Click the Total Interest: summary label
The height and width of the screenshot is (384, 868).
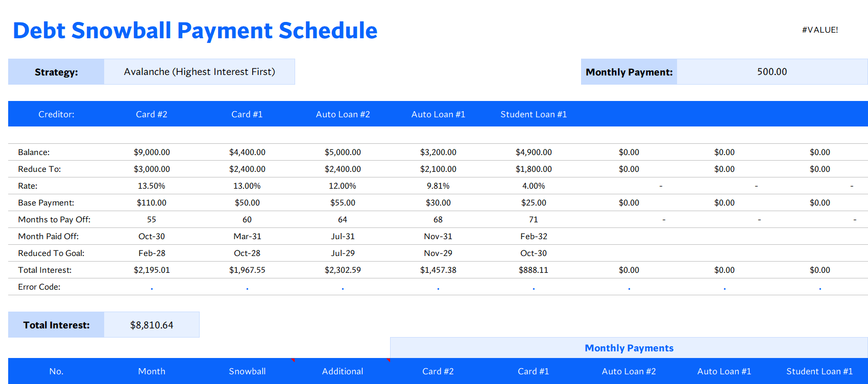coord(56,325)
